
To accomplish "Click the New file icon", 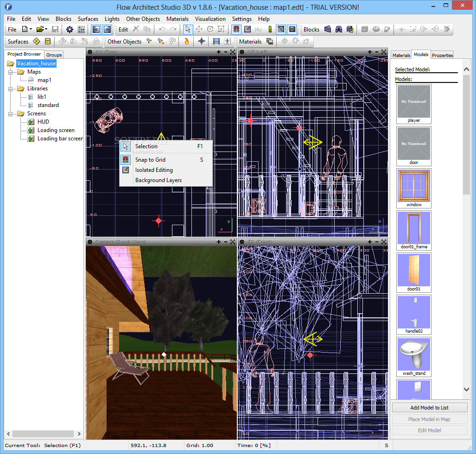I will tap(25, 30).
